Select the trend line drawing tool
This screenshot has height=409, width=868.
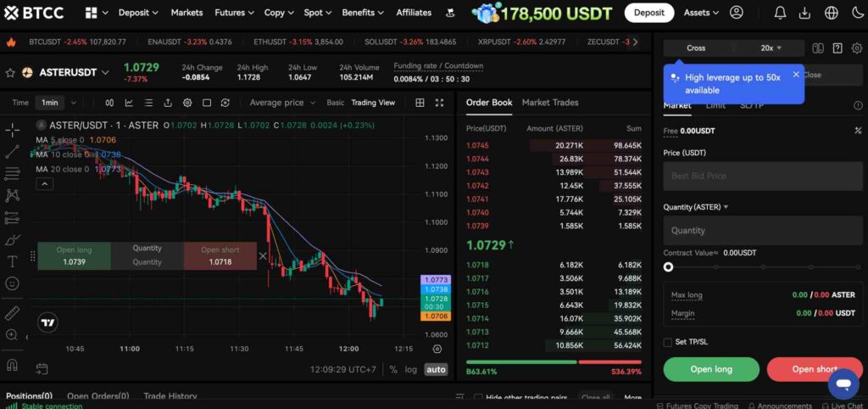[12, 152]
